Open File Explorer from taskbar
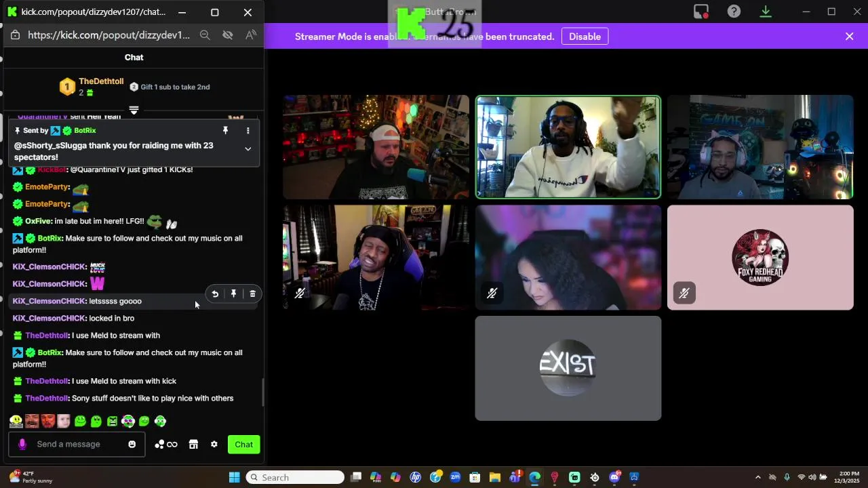Viewport: 868px width, 488px height. [x=495, y=477]
